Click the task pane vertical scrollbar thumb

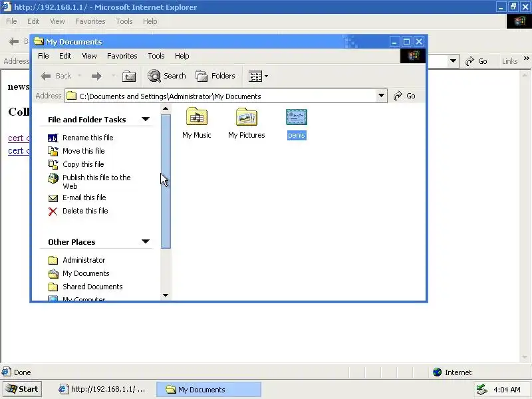pos(166,182)
